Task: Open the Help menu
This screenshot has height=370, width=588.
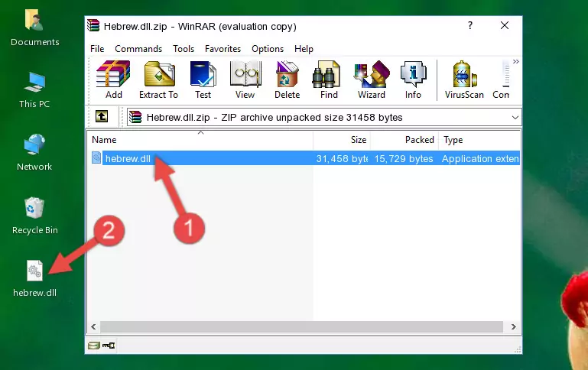Action: point(304,49)
